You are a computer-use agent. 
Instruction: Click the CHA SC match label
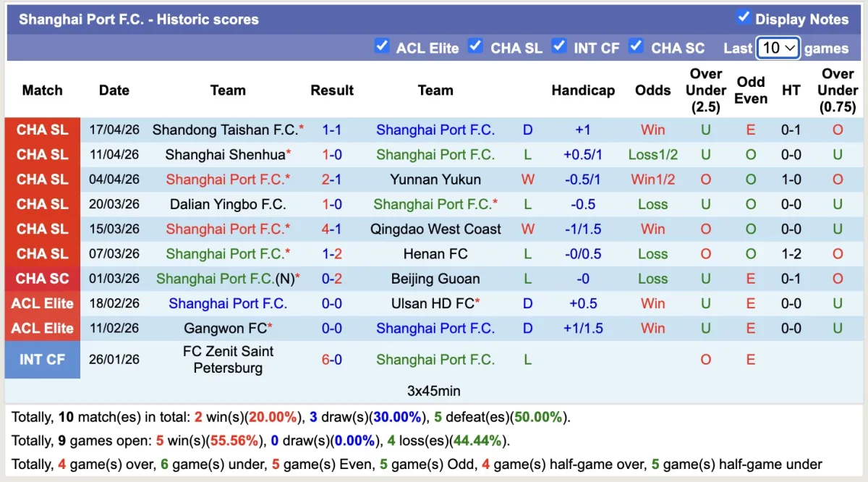coord(43,279)
